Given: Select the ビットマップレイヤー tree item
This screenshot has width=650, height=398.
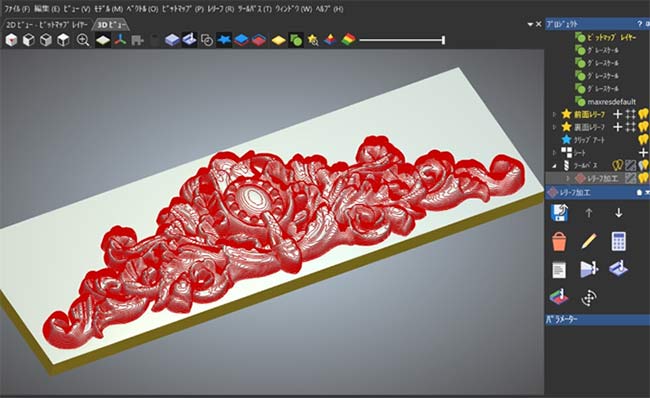Looking at the screenshot, I should [x=611, y=37].
